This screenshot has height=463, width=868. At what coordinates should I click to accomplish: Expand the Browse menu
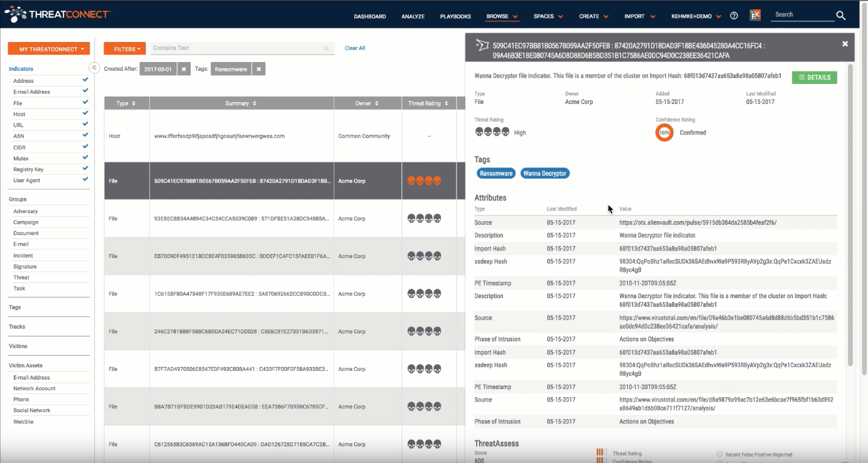(x=502, y=16)
